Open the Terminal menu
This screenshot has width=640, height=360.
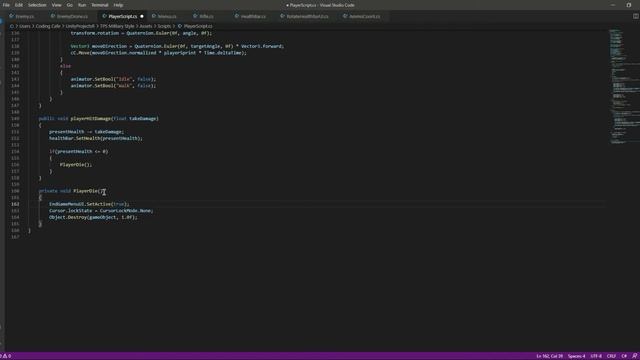(100, 5)
